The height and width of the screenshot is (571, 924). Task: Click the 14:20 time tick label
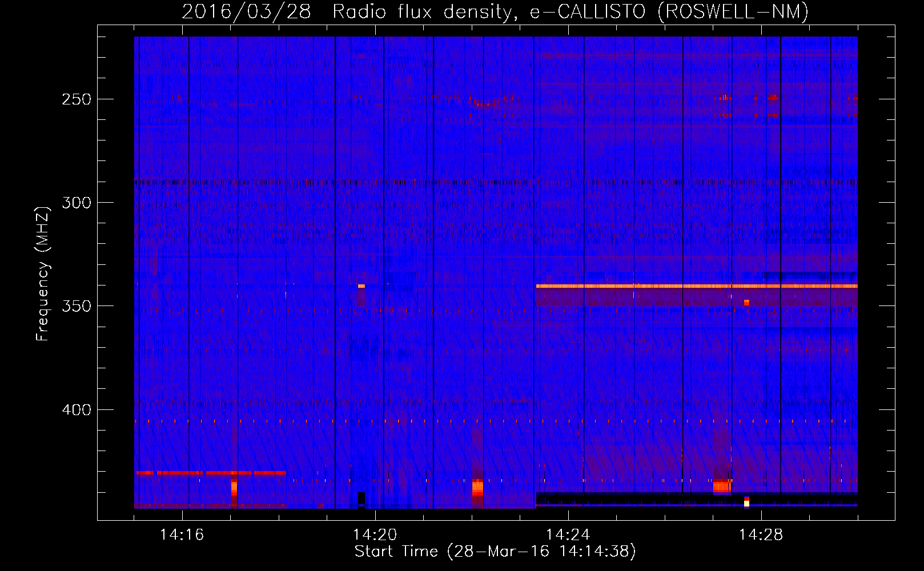click(375, 535)
